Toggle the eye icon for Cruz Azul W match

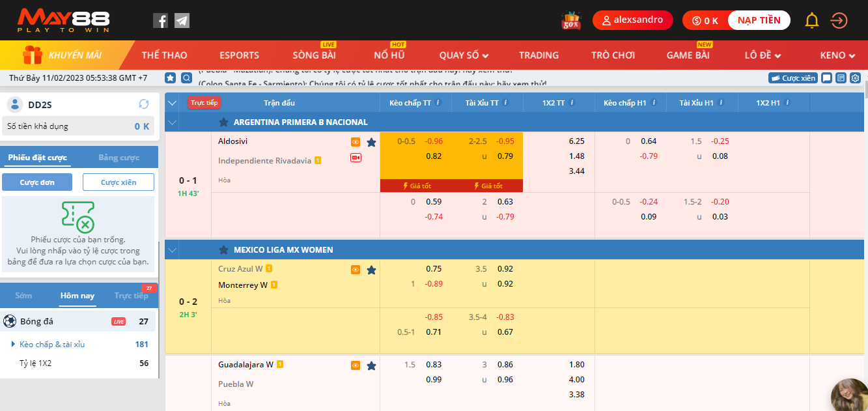click(356, 270)
